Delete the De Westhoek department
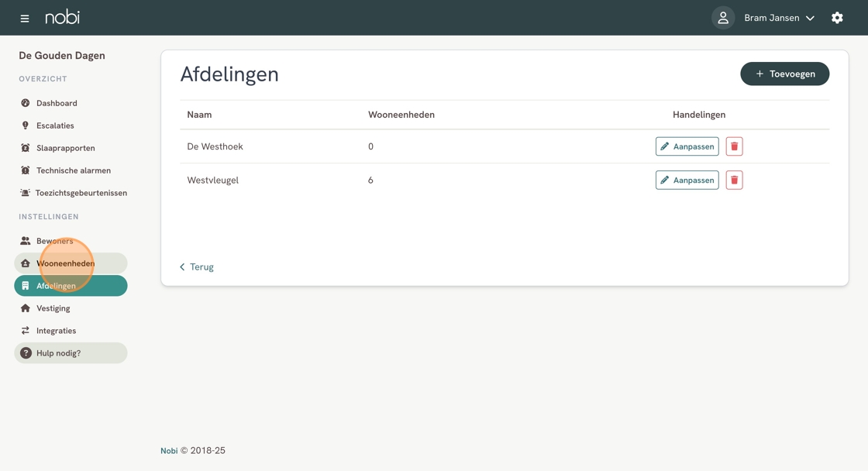 734,146
